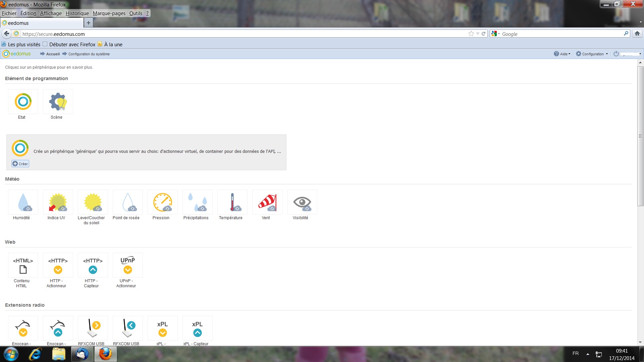Switch to the eedomus browser tab
Image resolution: width=644 pixels, height=362 pixels.
point(42,23)
